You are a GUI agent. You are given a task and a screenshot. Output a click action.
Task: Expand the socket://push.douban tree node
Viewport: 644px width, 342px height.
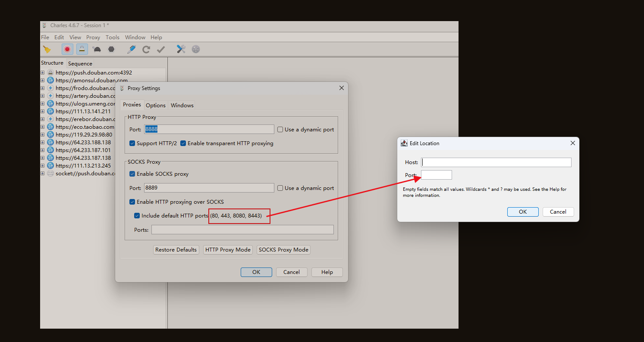[43, 174]
